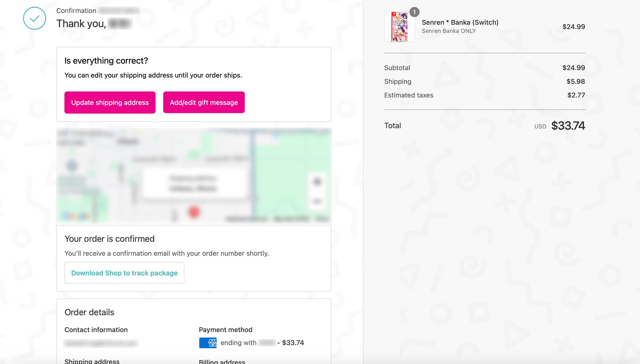This screenshot has height=364, width=640.
Task: Click the Order details heading
Action: pos(89,312)
